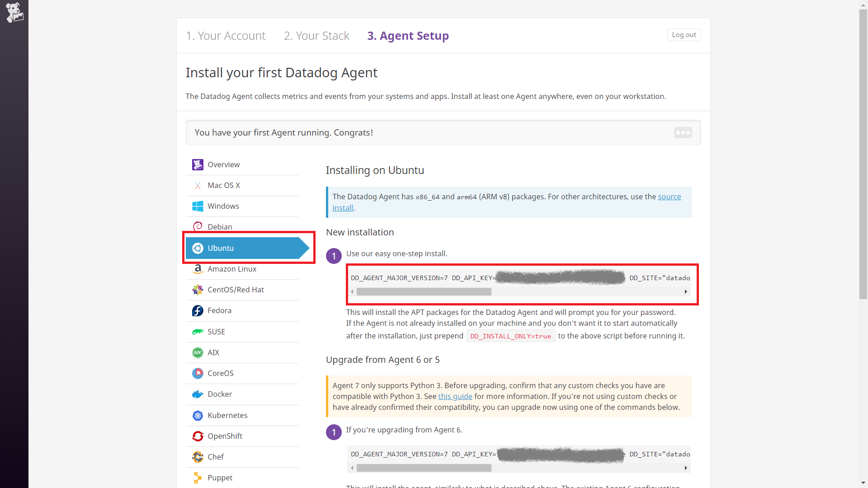Click the Puppet icon
Image resolution: width=868 pixels, height=488 pixels.
point(198,478)
